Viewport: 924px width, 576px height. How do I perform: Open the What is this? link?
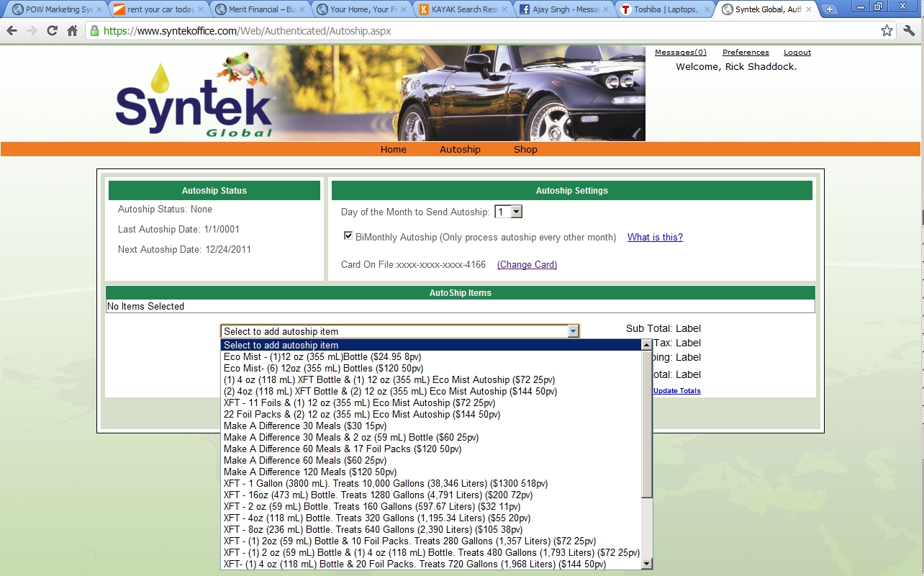click(655, 237)
